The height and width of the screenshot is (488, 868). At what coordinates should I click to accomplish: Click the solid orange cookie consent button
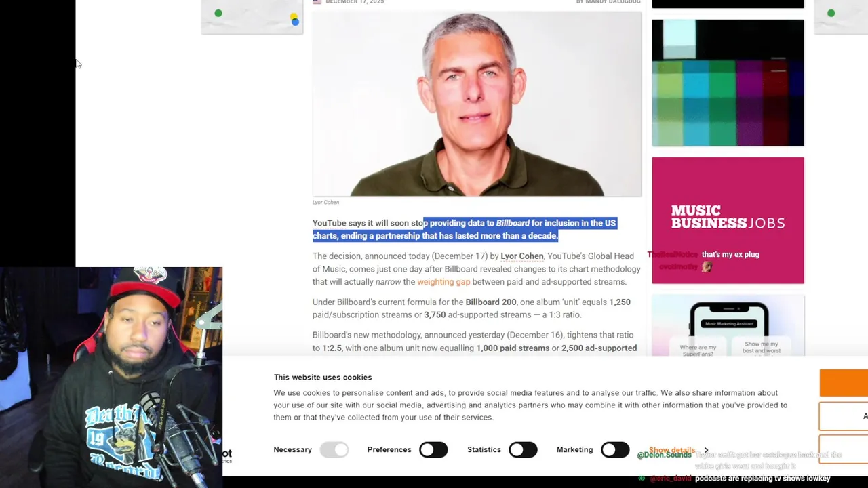(x=844, y=383)
